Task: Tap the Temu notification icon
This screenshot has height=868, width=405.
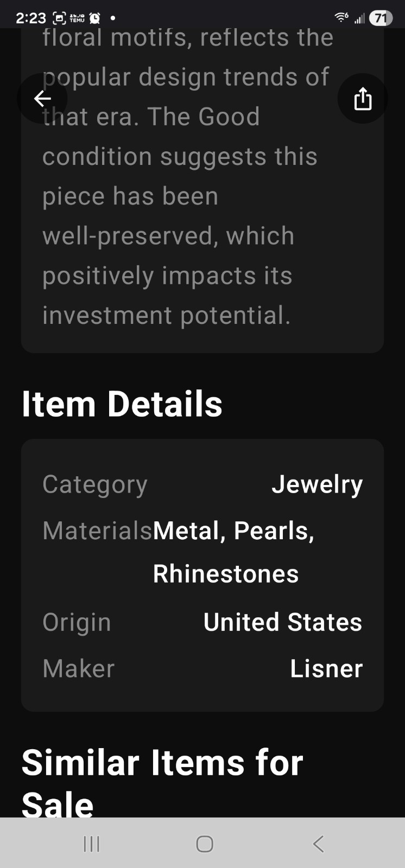Action: click(x=77, y=18)
